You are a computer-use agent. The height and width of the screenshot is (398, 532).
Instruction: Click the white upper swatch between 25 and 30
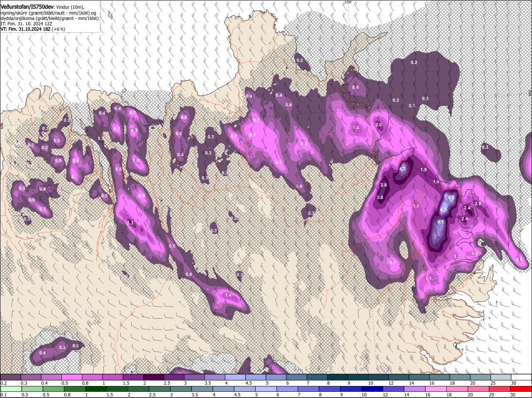point(501,377)
